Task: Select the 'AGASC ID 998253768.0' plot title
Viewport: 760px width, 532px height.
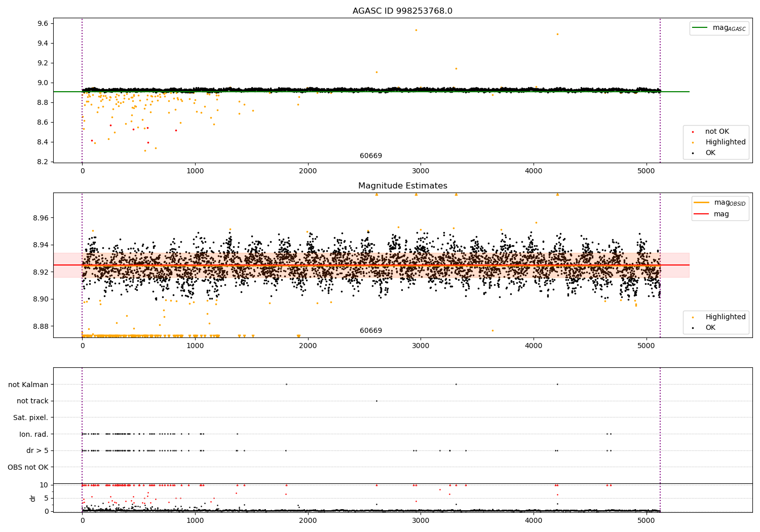Action: (402, 11)
